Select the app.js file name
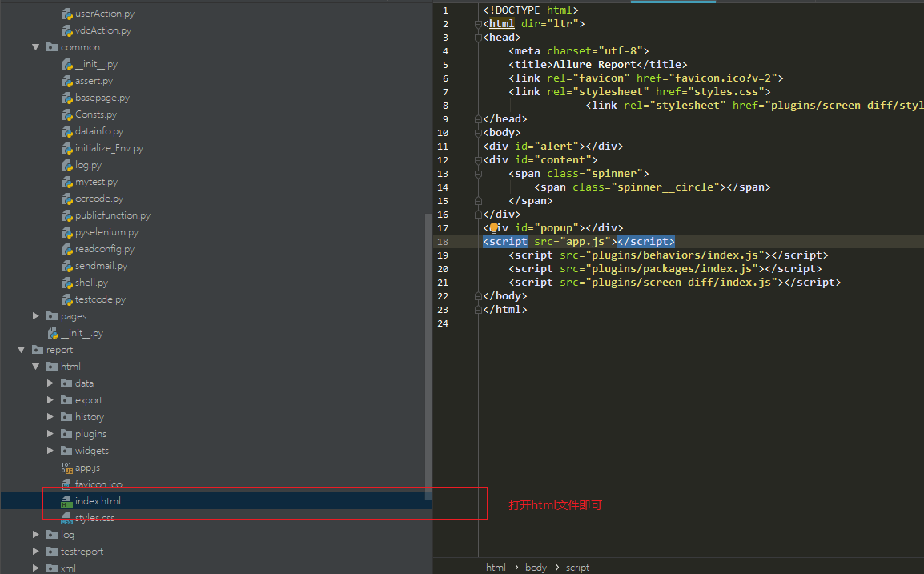This screenshot has height=574, width=924. coord(87,468)
